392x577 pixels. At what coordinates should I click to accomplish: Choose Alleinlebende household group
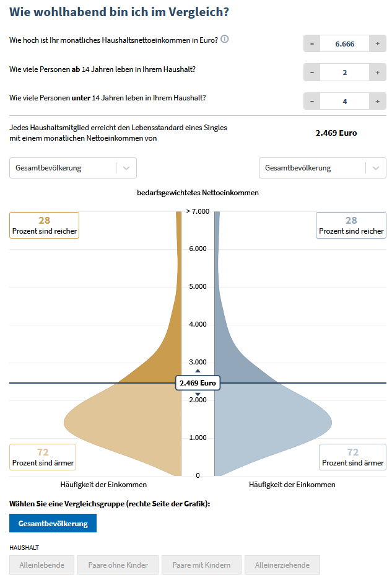[x=41, y=565]
